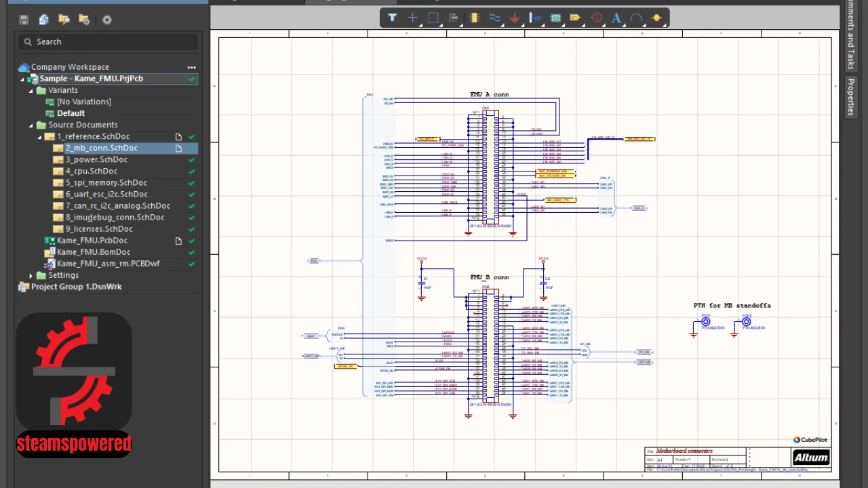Screen dimensions: 868x488
Task: Click the folder with clock icon
Action: coord(84,20)
